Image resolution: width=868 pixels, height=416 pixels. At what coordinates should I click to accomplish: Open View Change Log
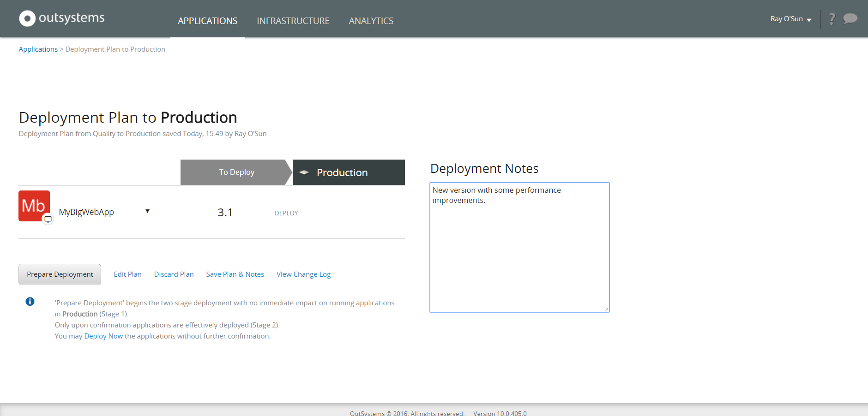(303, 274)
